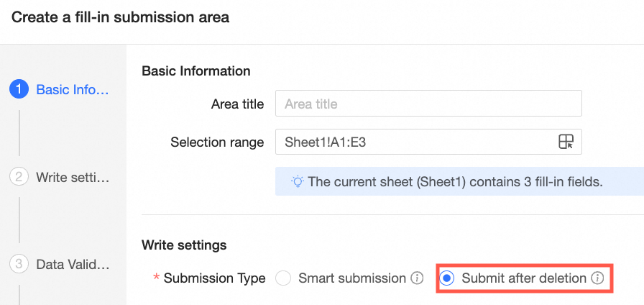Click the Selection range text field
644x305 pixels.
[413, 142]
